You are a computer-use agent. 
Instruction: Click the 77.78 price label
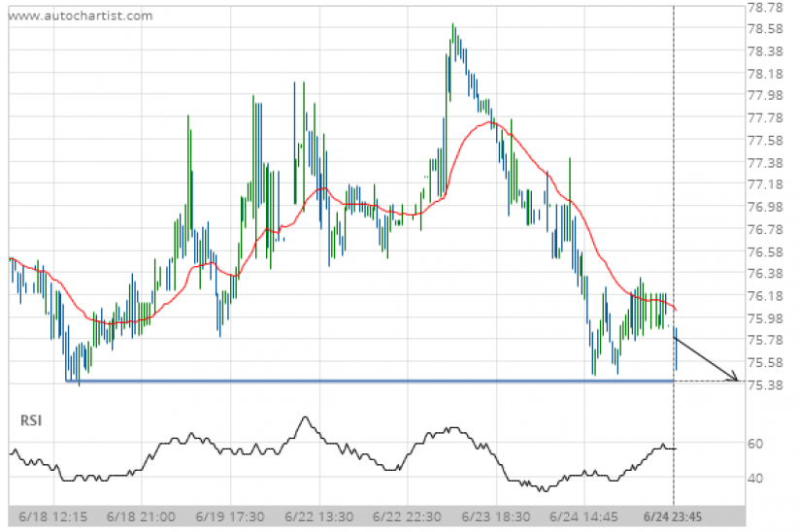click(765, 118)
